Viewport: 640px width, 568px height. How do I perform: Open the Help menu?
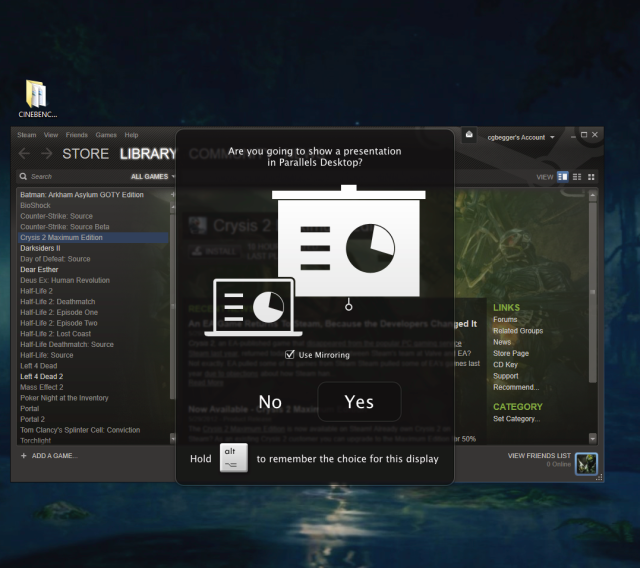point(131,135)
